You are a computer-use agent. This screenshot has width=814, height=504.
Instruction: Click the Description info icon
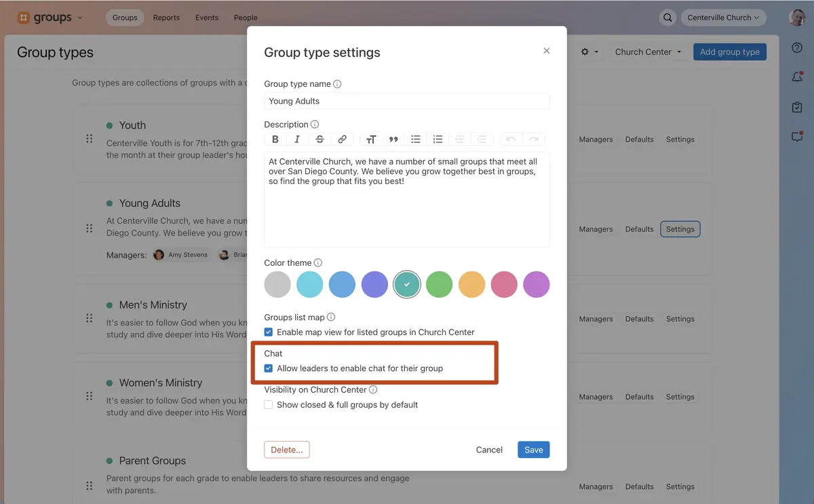pyautogui.click(x=315, y=125)
